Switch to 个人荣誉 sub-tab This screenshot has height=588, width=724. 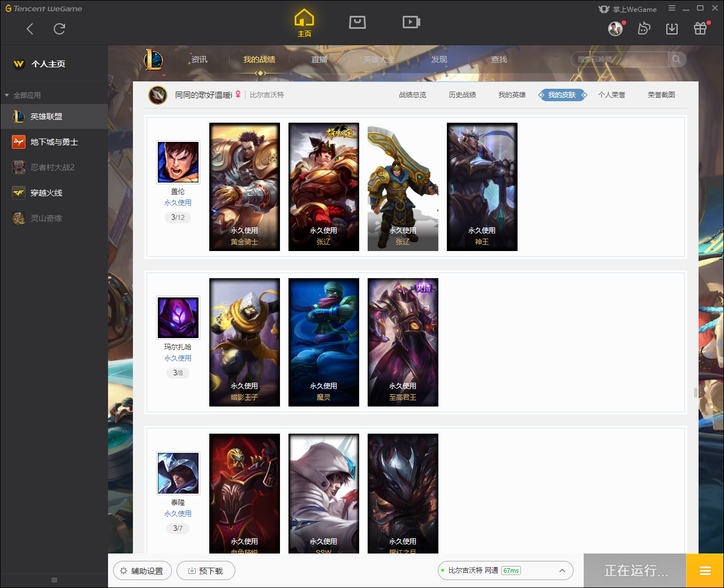click(x=611, y=95)
